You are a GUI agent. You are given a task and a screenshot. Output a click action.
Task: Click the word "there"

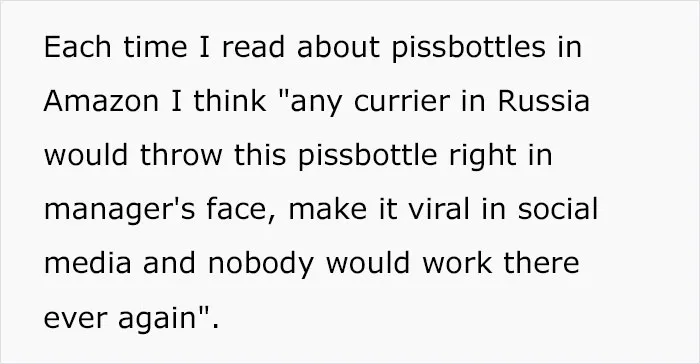point(542,263)
